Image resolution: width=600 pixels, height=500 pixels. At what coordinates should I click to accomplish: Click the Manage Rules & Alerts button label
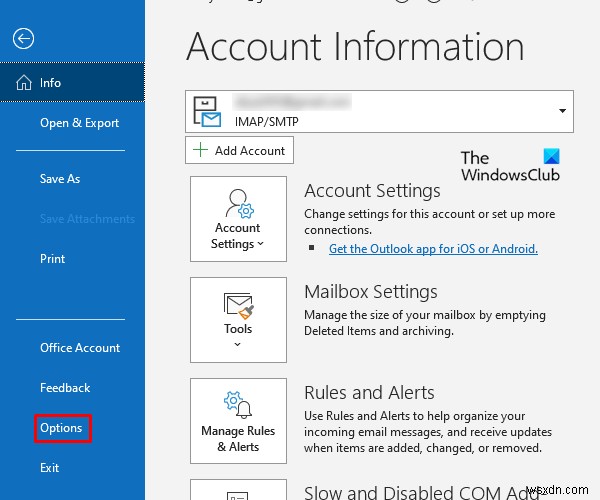point(238,438)
